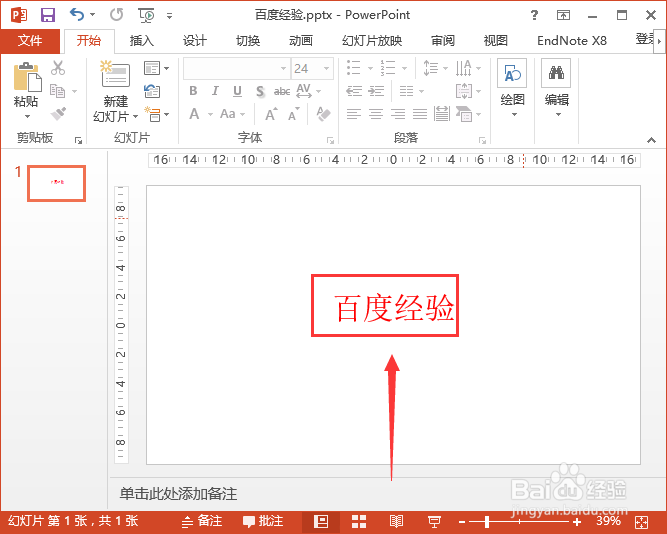Open the font size 24 dropdown
667x534 pixels.
(326, 69)
